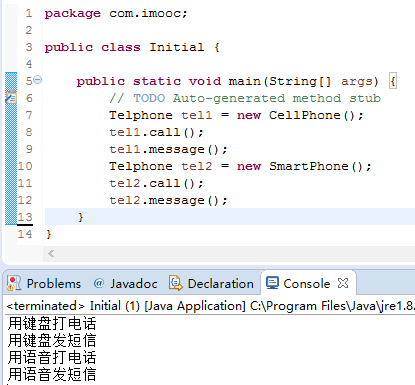The width and height of the screenshot is (415, 385).
Task: Click "tel2.call();" on line 11
Action: [x=156, y=183]
